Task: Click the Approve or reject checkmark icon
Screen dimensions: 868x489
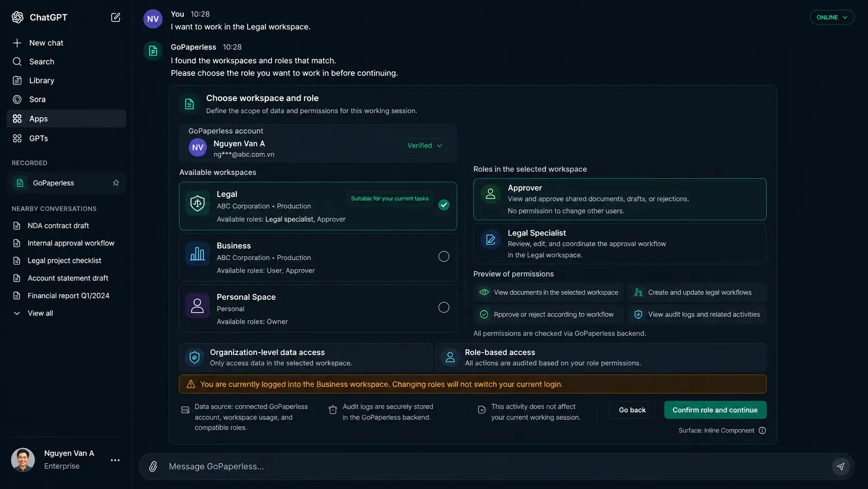Action: (484, 314)
